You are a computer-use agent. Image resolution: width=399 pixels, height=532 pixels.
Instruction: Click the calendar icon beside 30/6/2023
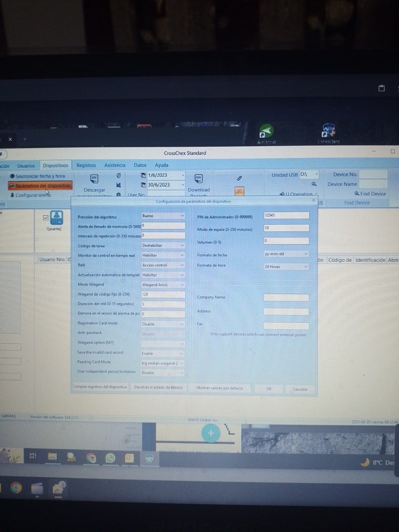coord(143,185)
